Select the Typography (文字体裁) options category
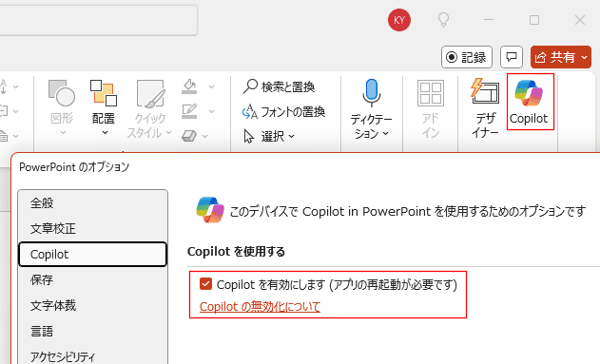This screenshot has height=364, width=600. 92,305
